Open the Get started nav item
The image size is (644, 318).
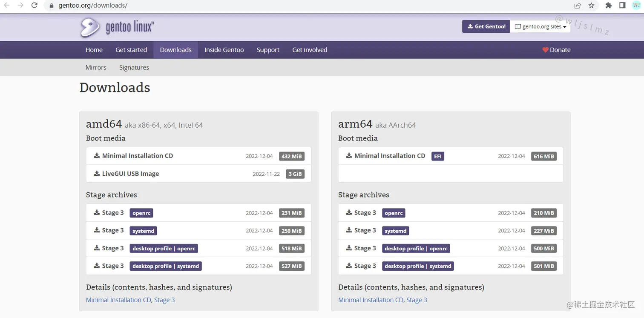coord(131,50)
